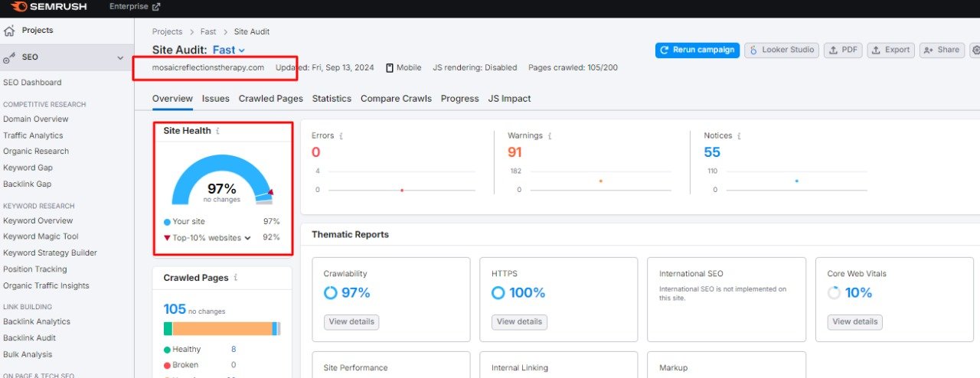Viewport: 980px width, 378px height.
Task: Open Keyword Magic Tool in sidebar
Action: (41, 236)
